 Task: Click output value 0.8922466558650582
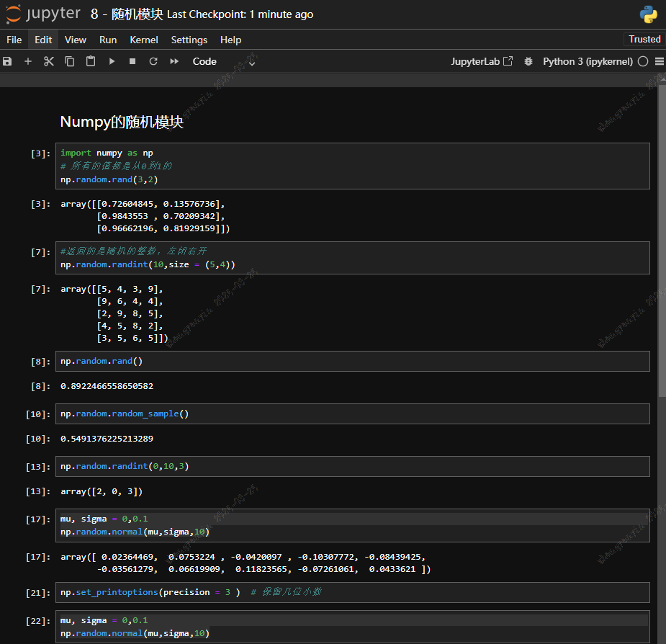(x=107, y=386)
